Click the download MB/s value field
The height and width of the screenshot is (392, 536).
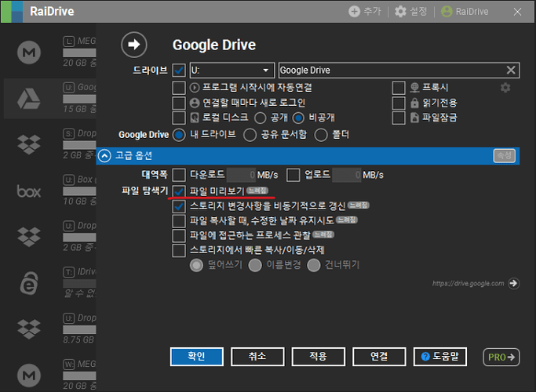[x=241, y=175]
